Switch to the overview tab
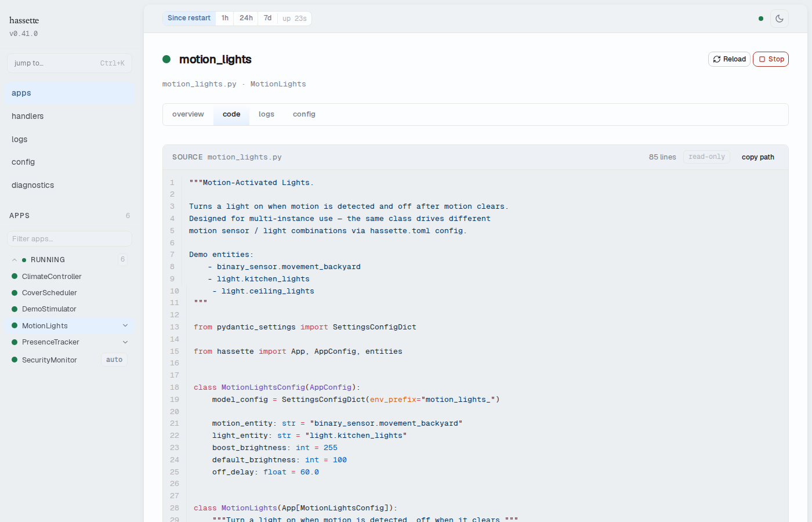The height and width of the screenshot is (522, 812). 188,114
